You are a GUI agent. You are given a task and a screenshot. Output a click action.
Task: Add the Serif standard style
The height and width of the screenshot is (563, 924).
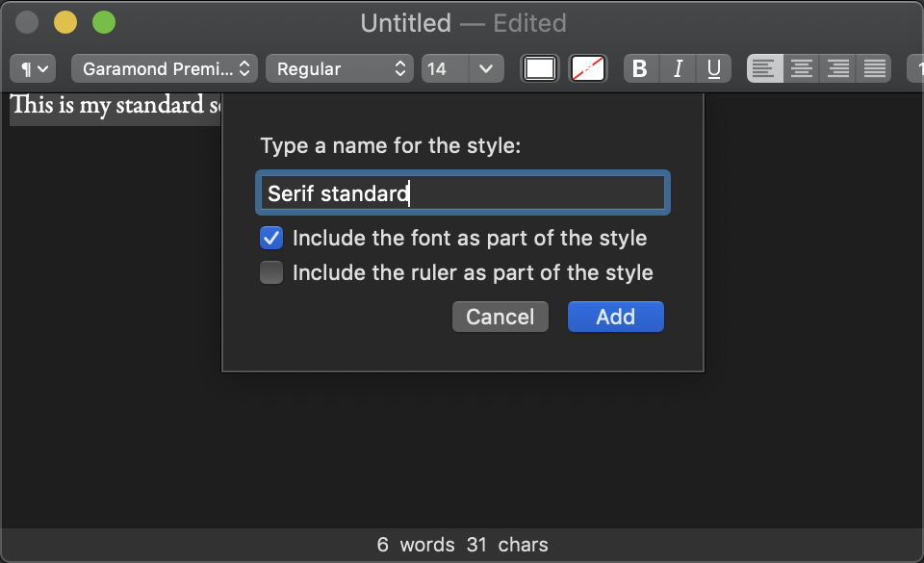[615, 317]
